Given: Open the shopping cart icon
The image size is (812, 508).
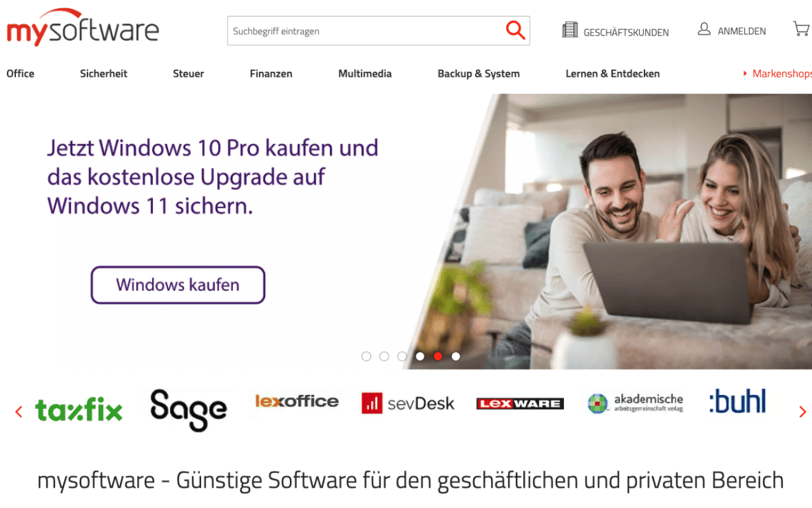Looking at the screenshot, I should click(801, 29).
